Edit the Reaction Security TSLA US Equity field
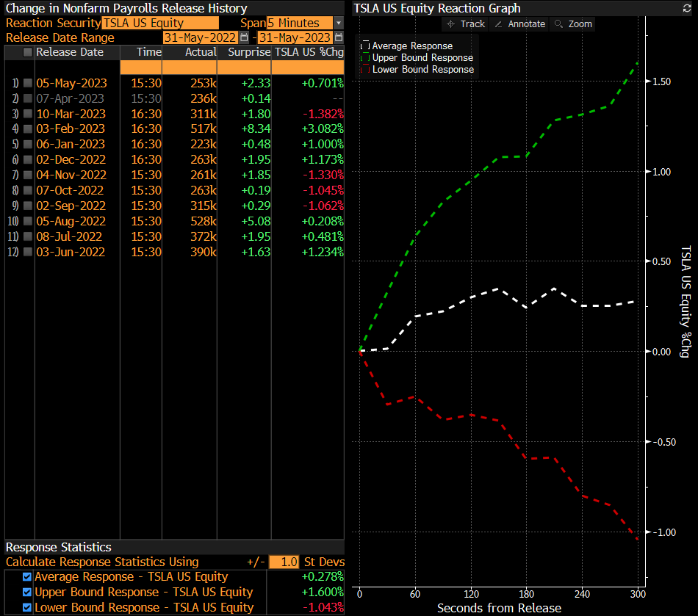The height and width of the screenshot is (616, 698). point(159,23)
